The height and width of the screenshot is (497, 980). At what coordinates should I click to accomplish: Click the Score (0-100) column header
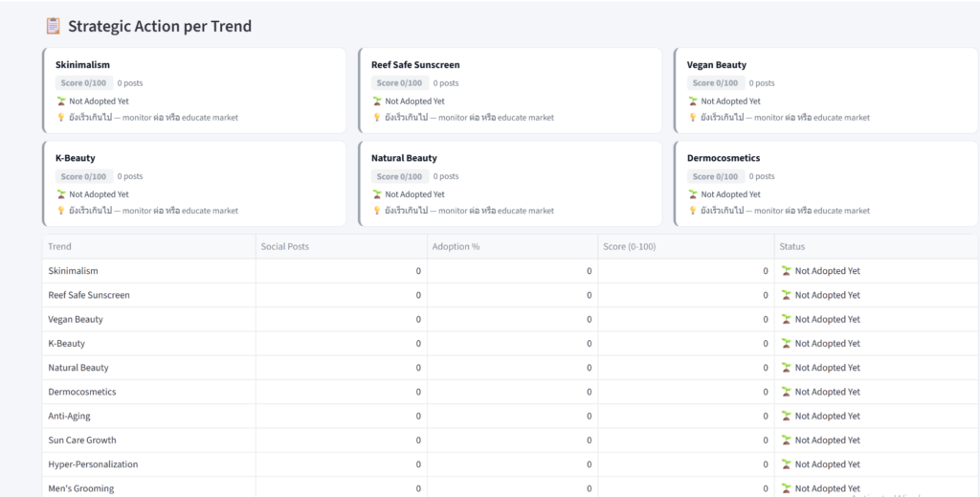click(x=629, y=246)
